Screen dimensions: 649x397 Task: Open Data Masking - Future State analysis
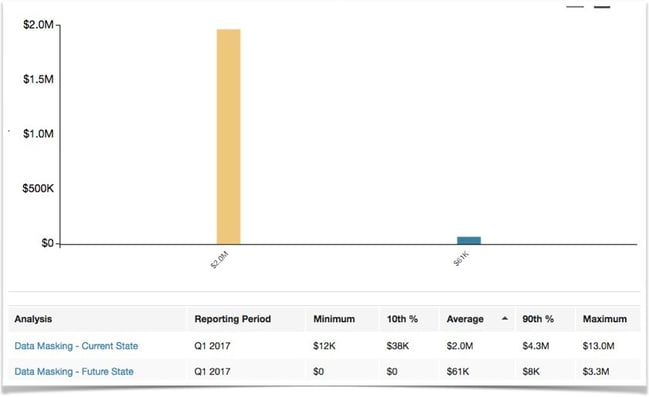point(74,371)
